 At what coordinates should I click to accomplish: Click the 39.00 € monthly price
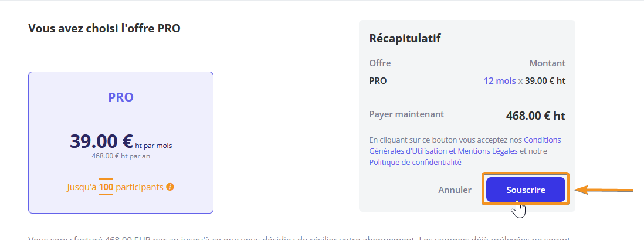(x=101, y=141)
